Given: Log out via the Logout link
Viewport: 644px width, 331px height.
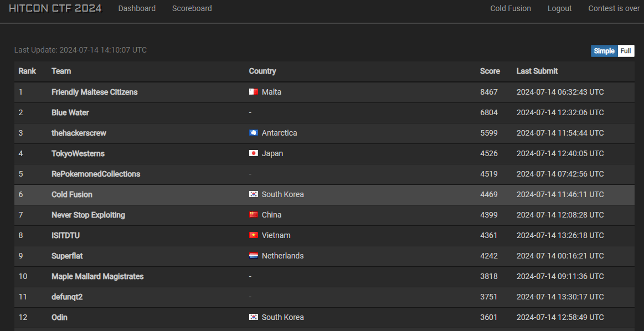Looking at the screenshot, I should [x=559, y=8].
